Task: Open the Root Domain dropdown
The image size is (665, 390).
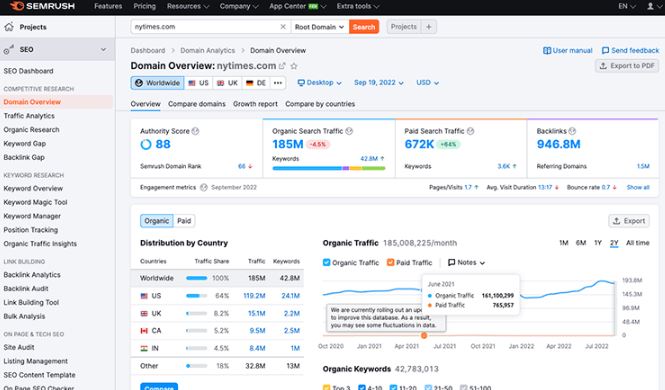Action: (319, 27)
